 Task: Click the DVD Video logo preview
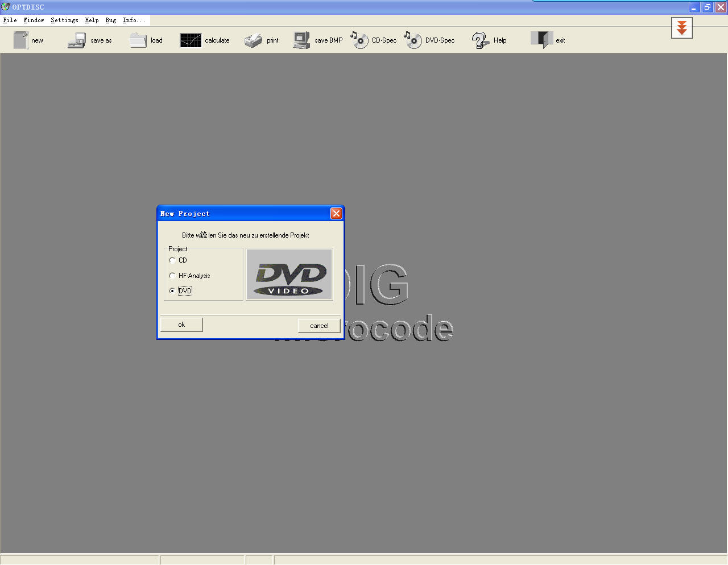(x=289, y=275)
